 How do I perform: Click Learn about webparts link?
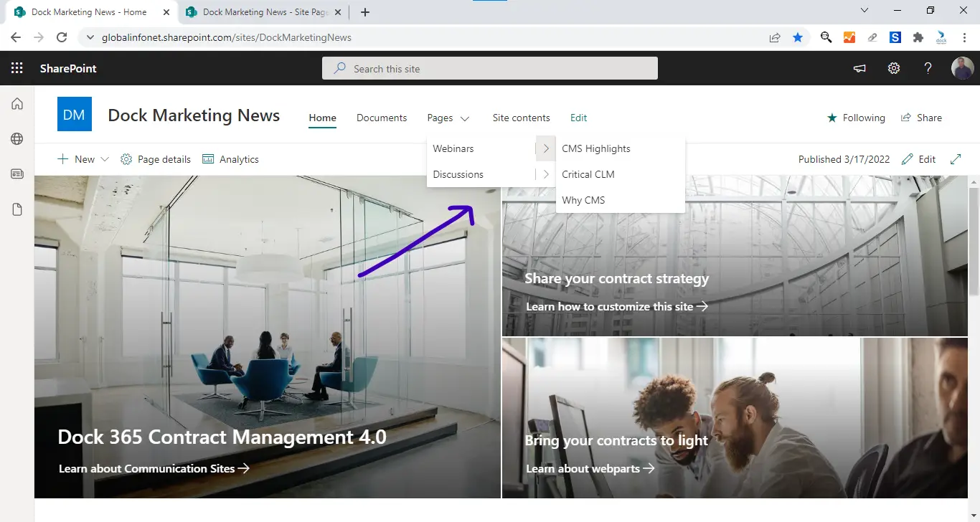(590, 468)
